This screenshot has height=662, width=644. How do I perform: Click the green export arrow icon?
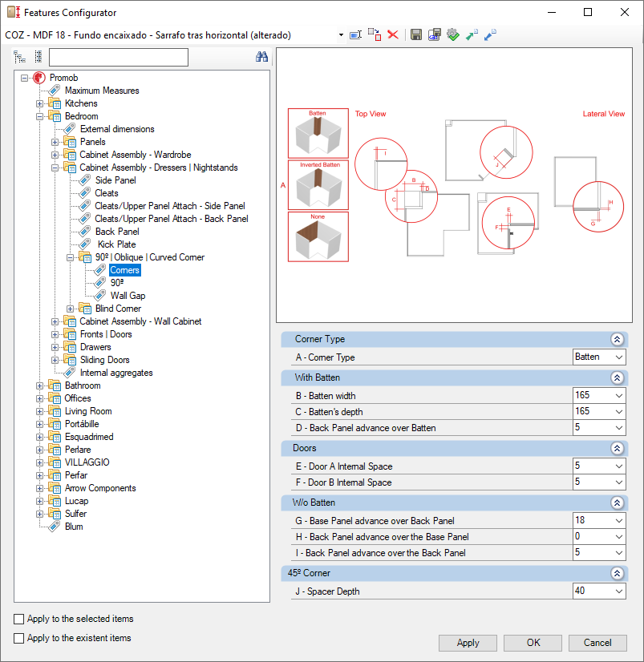click(472, 34)
